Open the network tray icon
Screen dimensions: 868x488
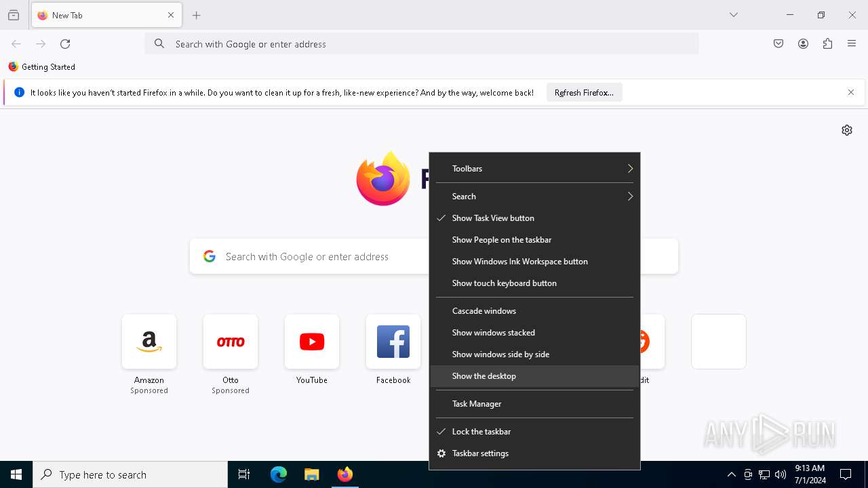point(764,474)
